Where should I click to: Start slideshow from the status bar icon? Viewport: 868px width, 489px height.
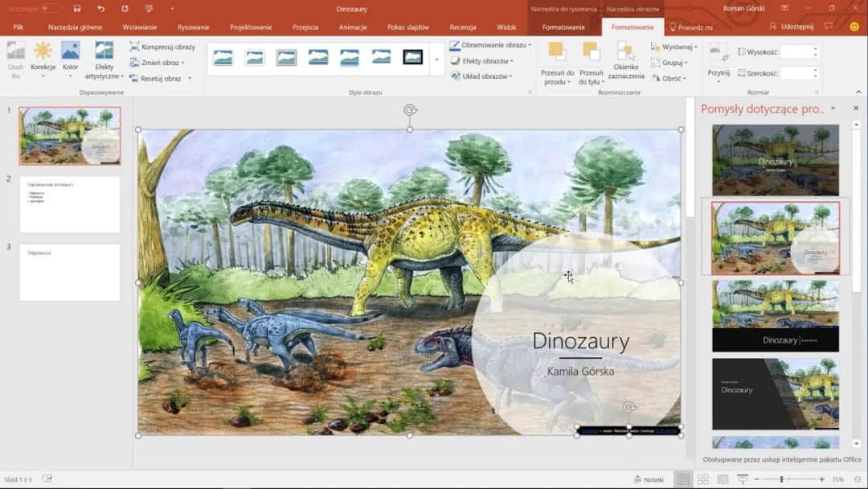[x=744, y=479]
